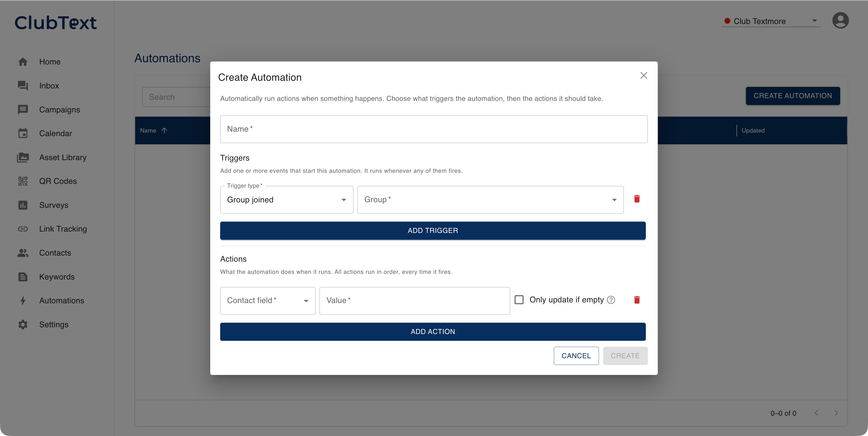This screenshot has height=436, width=868.
Task: Click the Contacts people icon
Action: [23, 253]
